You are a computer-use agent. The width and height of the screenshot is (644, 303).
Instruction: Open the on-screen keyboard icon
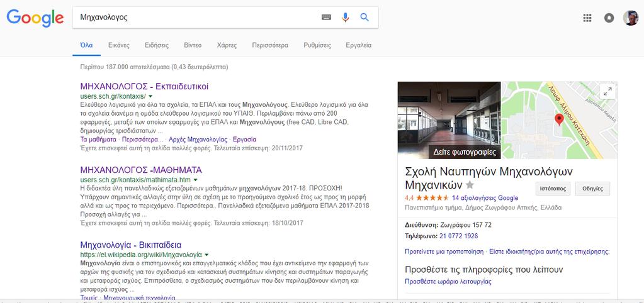tap(326, 17)
